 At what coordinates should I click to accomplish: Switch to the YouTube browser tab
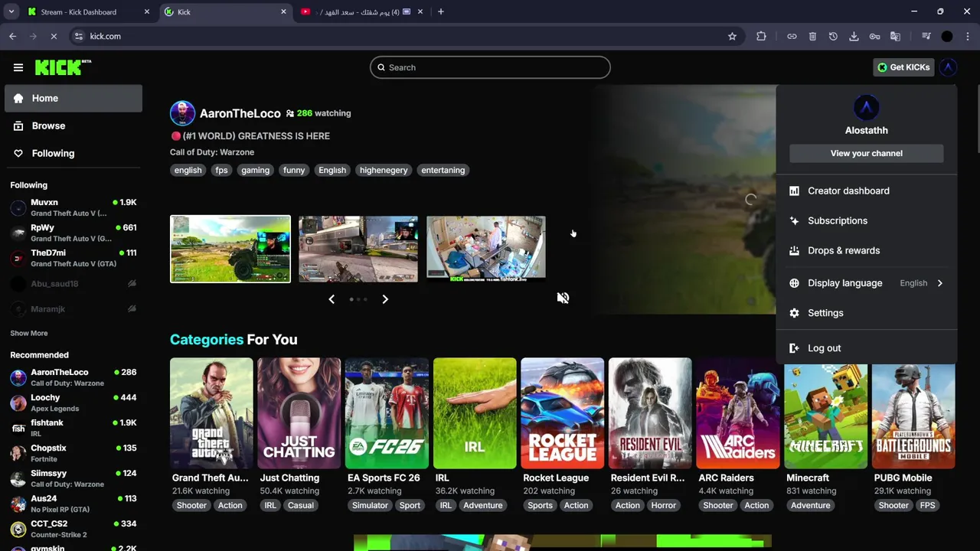coord(360,11)
